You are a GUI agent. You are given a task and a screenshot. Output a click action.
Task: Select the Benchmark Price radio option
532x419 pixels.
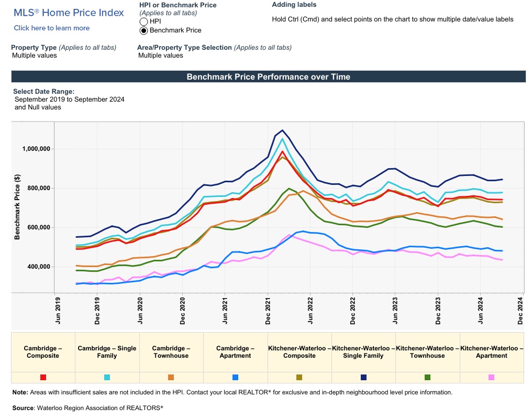[x=143, y=30]
